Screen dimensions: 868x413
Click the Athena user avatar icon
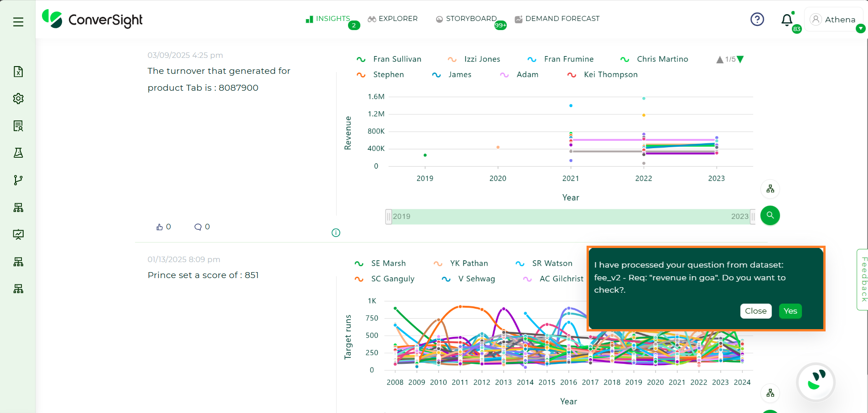pos(816,19)
